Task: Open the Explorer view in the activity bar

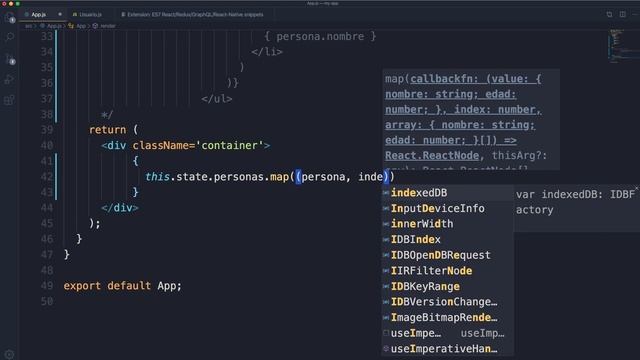Action: click(x=9, y=17)
